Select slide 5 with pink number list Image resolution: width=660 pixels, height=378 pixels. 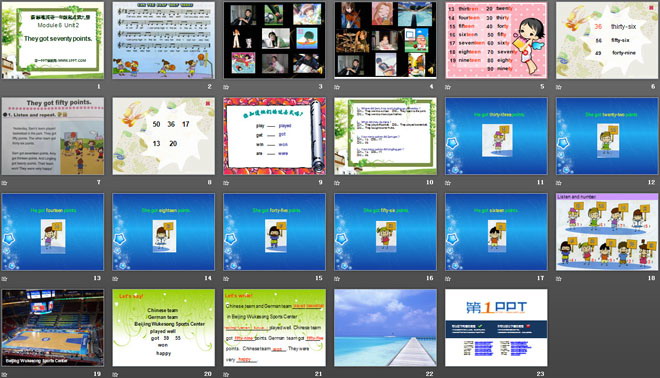[496, 40]
